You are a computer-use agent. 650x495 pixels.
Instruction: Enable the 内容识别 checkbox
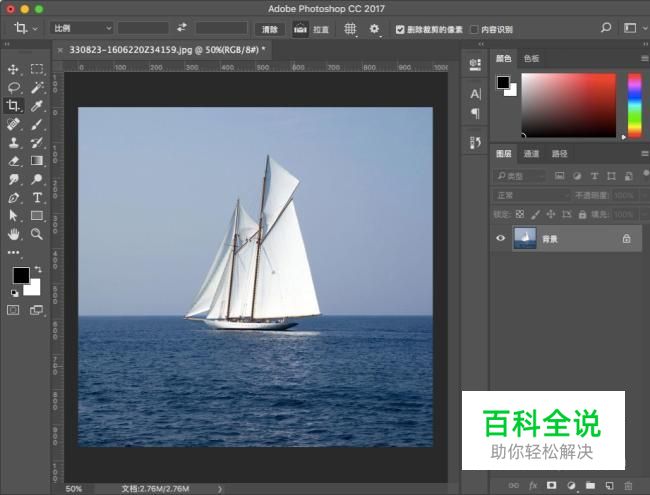coord(474,30)
